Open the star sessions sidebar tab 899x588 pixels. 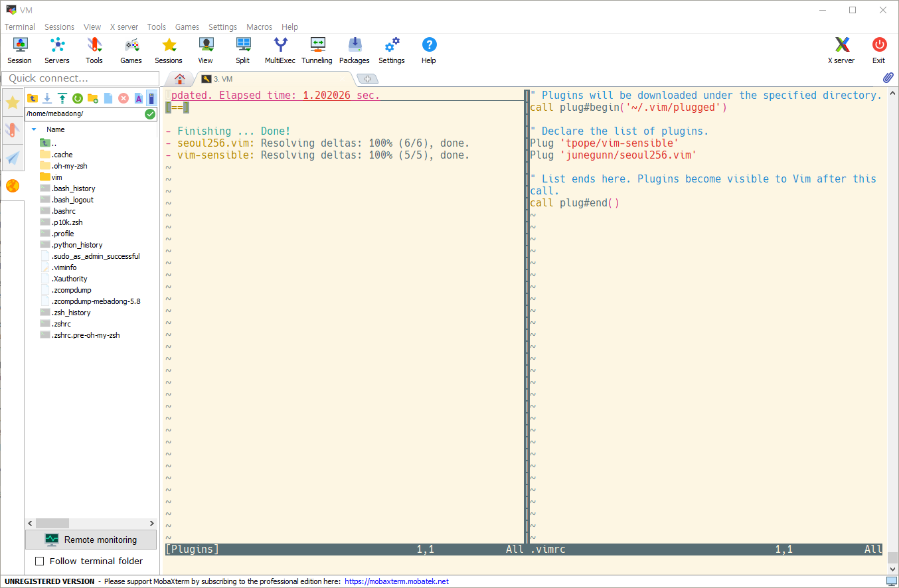[x=12, y=102]
